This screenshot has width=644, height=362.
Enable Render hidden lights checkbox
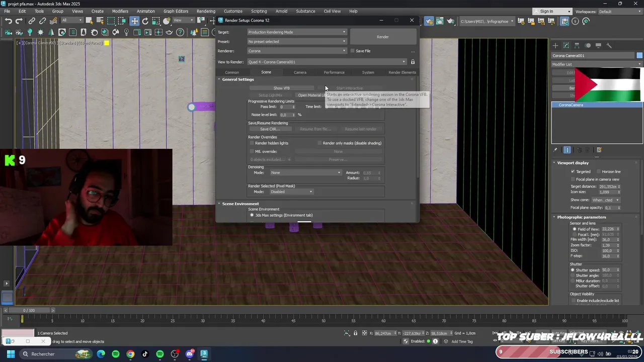pos(252,143)
